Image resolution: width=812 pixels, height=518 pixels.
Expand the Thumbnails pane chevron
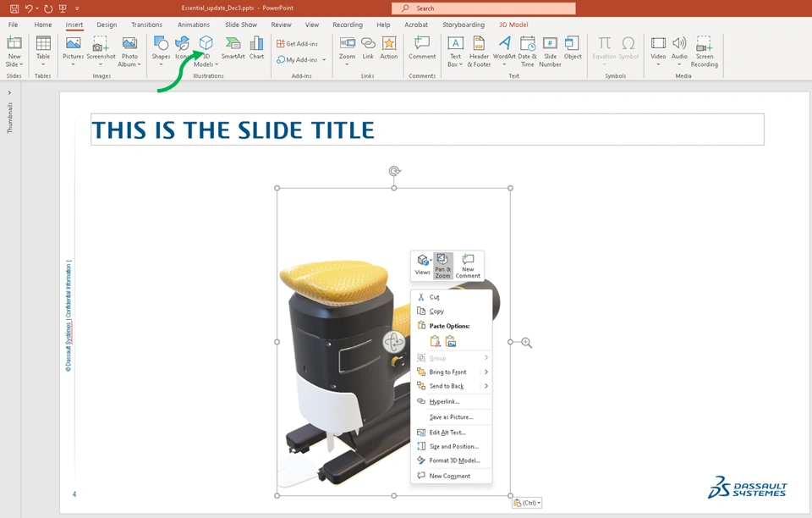pos(9,93)
